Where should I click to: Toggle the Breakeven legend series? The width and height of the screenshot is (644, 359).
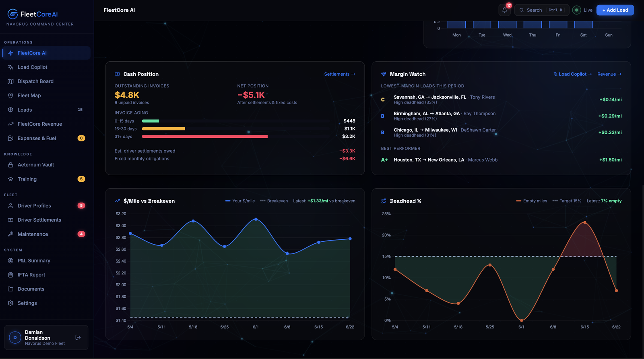tap(274, 201)
